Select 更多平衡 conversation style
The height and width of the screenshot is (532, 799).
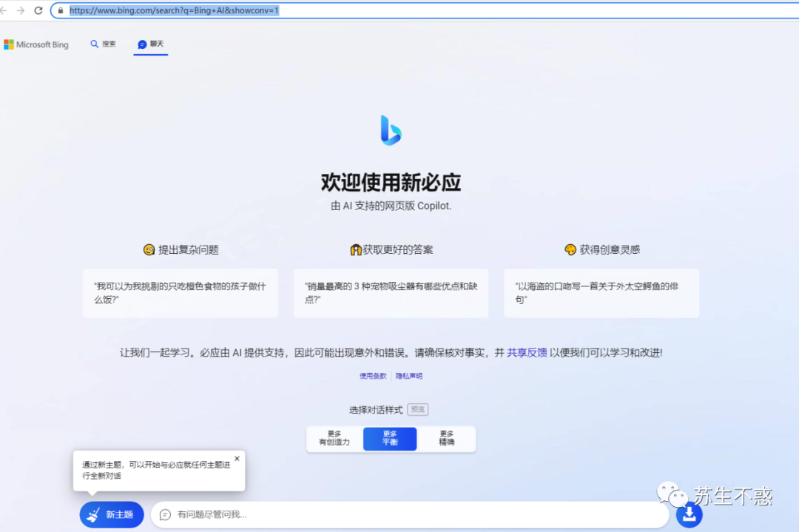[x=390, y=439]
